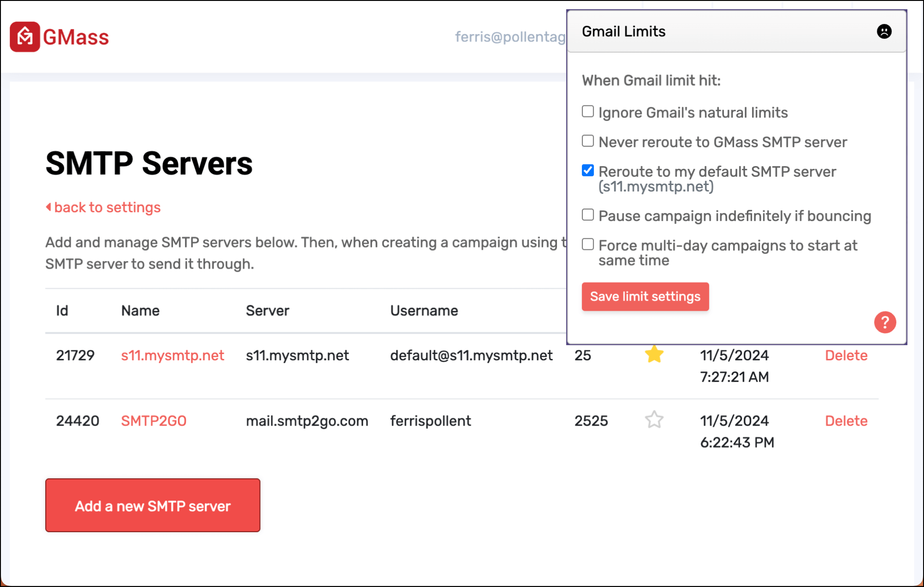Click the Username column header
Viewport: 924px width, 587px height.
(424, 311)
